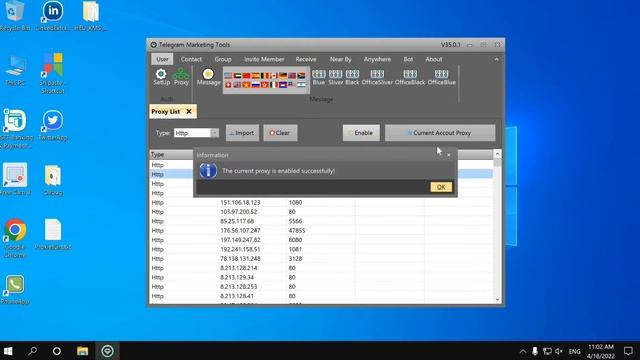The width and height of the screenshot is (640, 360).
Task: Select proxy row 151.106.18.123
Action: [321, 202]
